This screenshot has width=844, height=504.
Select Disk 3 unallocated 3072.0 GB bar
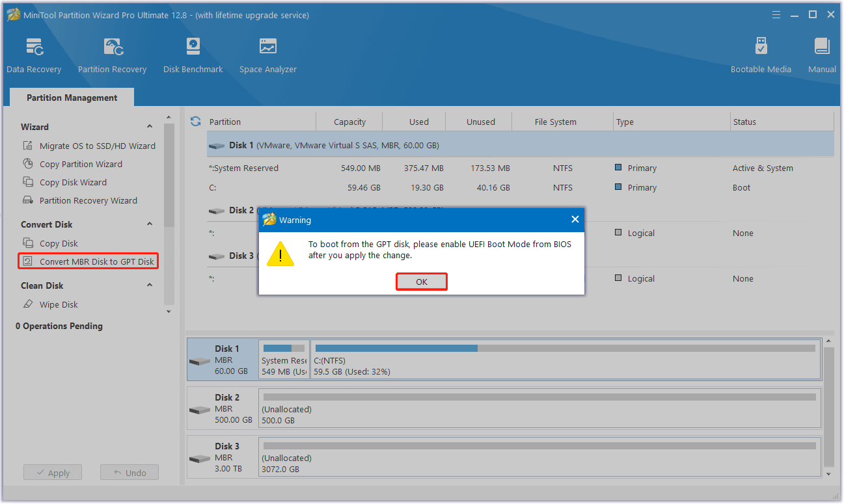[x=539, y=458]
